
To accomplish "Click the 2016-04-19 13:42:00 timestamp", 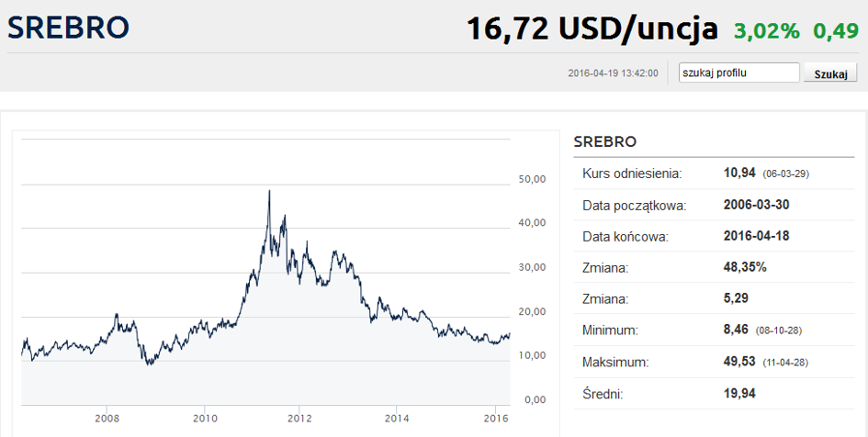I will (613, 73).
